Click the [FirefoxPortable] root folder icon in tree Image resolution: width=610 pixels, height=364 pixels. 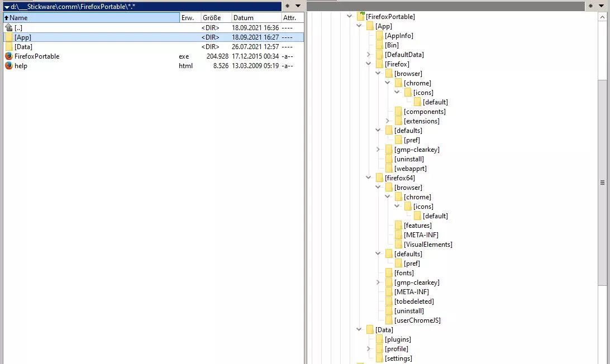click(361, 16)
